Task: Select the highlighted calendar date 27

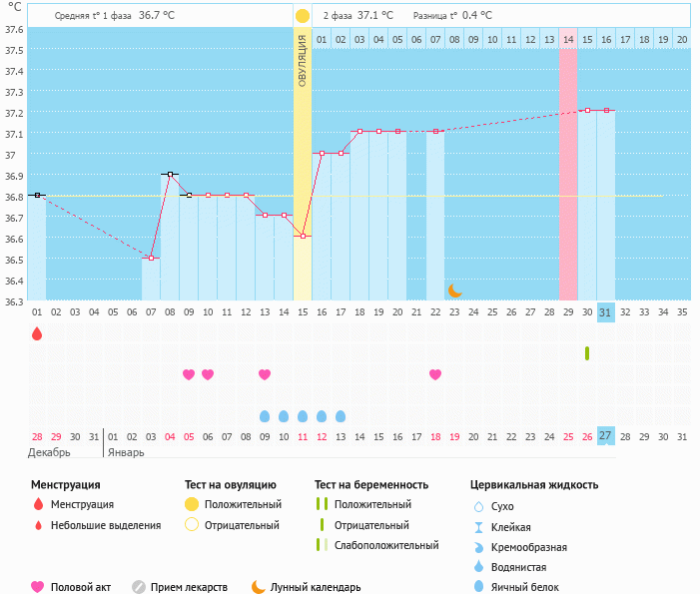Action: point(606,436)
